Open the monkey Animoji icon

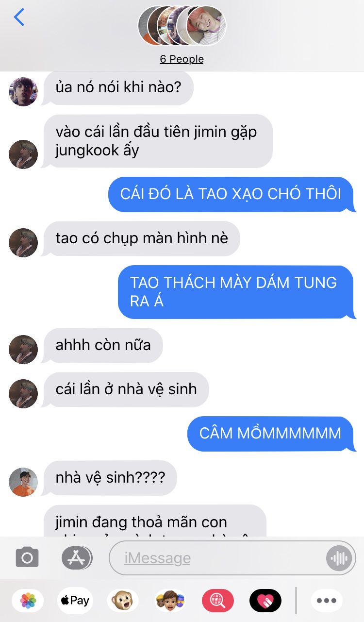point(122,601)
